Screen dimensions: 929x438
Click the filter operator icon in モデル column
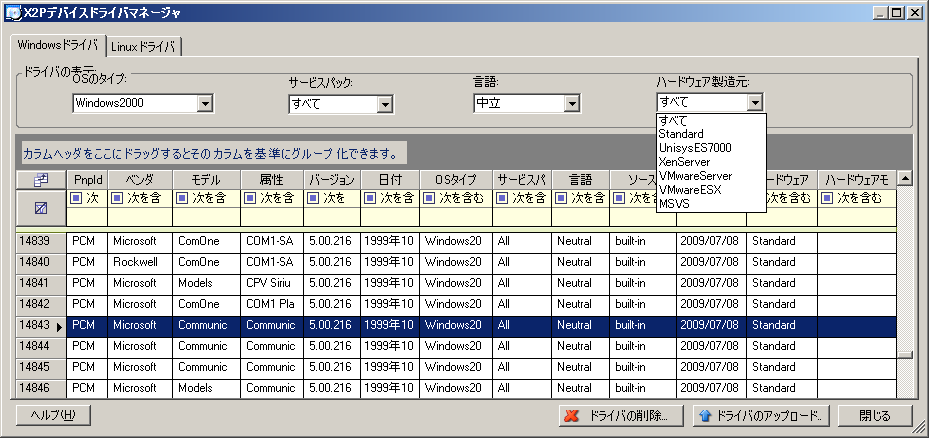click(x=181, y=199)
